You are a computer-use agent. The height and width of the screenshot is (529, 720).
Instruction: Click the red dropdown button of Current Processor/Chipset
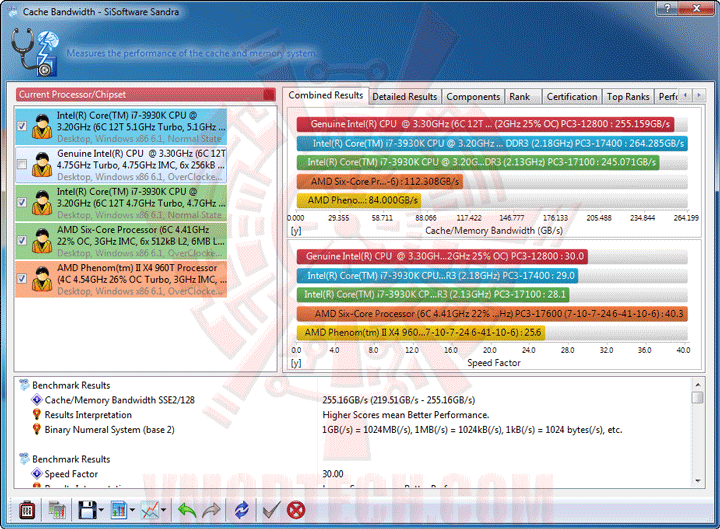coord(270,95)
